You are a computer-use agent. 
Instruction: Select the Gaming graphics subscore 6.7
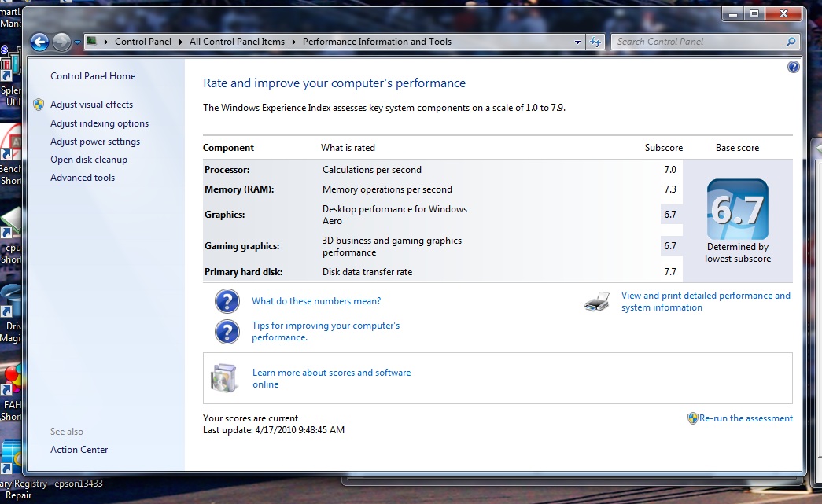point(670,246)
